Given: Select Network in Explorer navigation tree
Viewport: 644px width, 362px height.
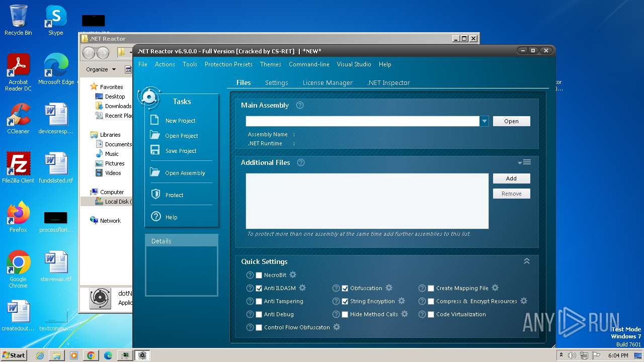Looking at the screenshot, I should pyautogui.click(x=106, y=221).
